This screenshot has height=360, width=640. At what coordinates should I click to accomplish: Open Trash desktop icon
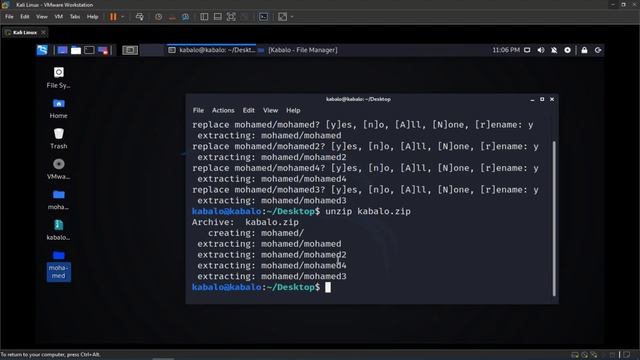click(x=58, y=139)
